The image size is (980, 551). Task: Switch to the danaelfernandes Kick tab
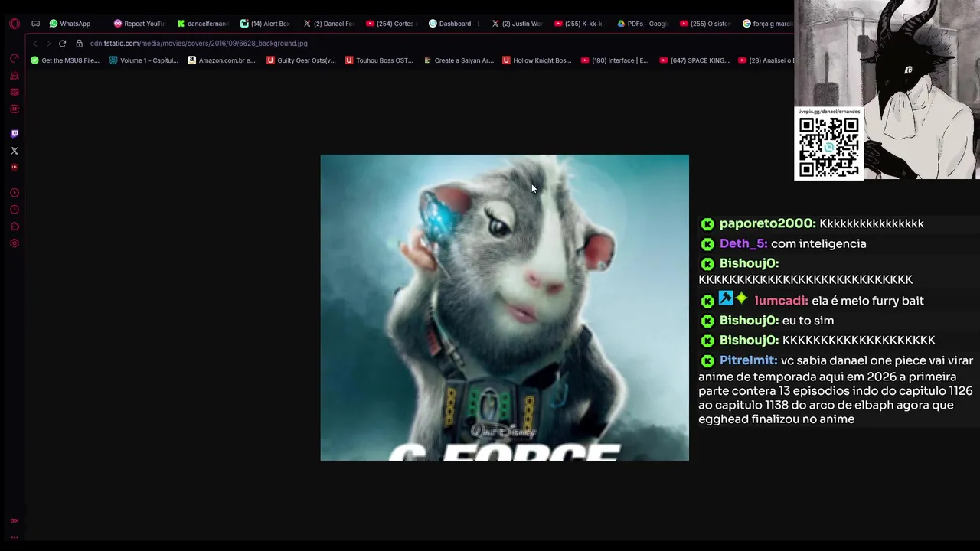coord(203,24)
